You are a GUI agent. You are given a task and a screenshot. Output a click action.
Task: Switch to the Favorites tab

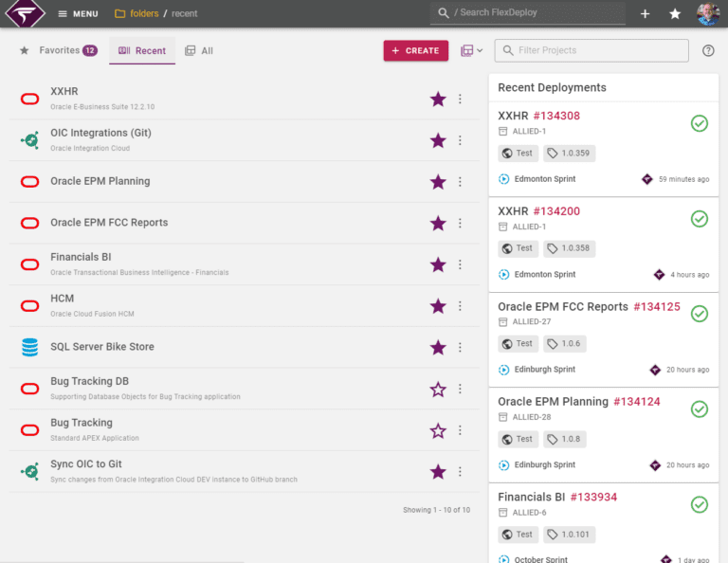click(59, 50)
